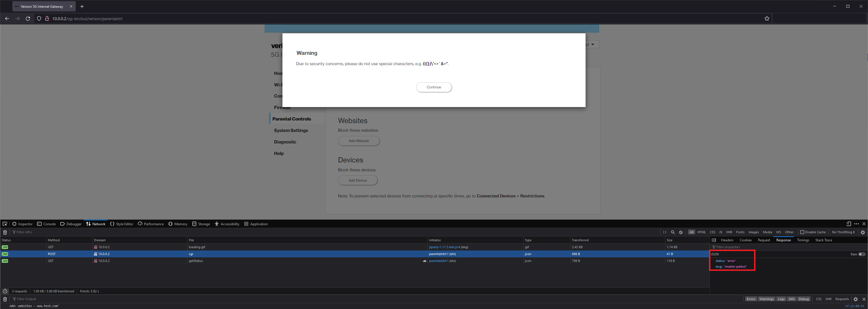
Task: Filter network requests by HTML
Action: click(702, 232)
